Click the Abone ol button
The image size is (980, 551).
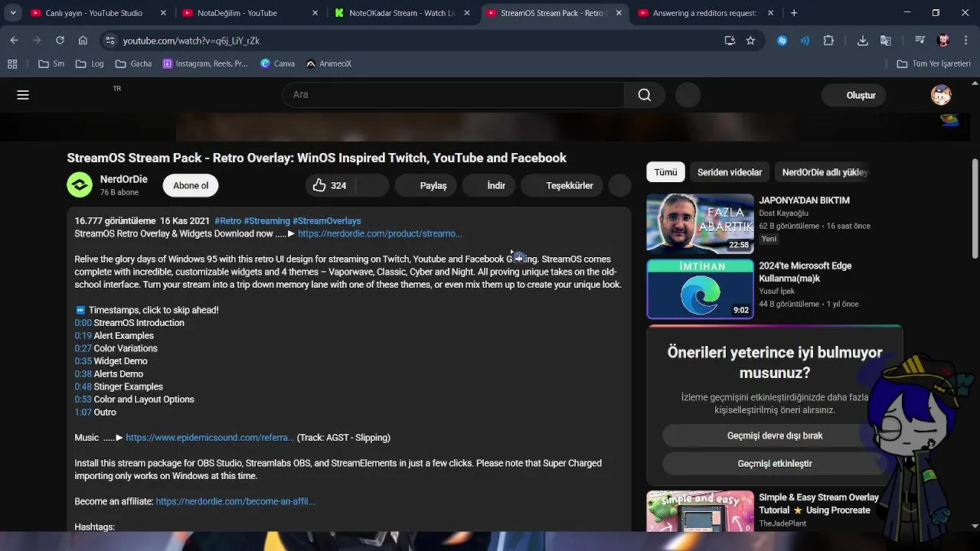[191, 185]
